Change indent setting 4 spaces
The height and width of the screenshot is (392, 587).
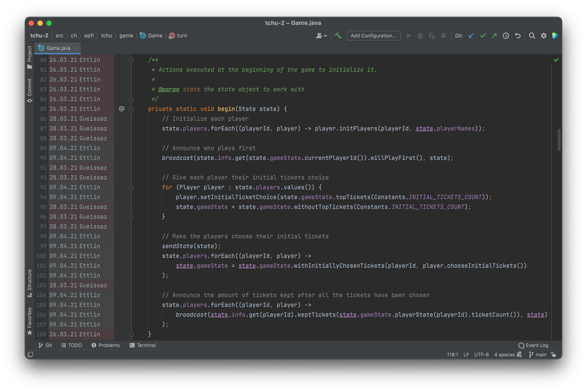pyautogui.click(x=504, y=355)
